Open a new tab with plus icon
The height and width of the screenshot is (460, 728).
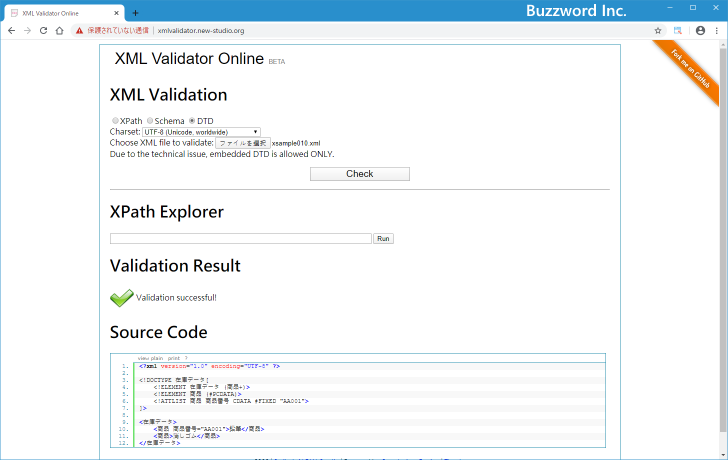click(135, 12)
